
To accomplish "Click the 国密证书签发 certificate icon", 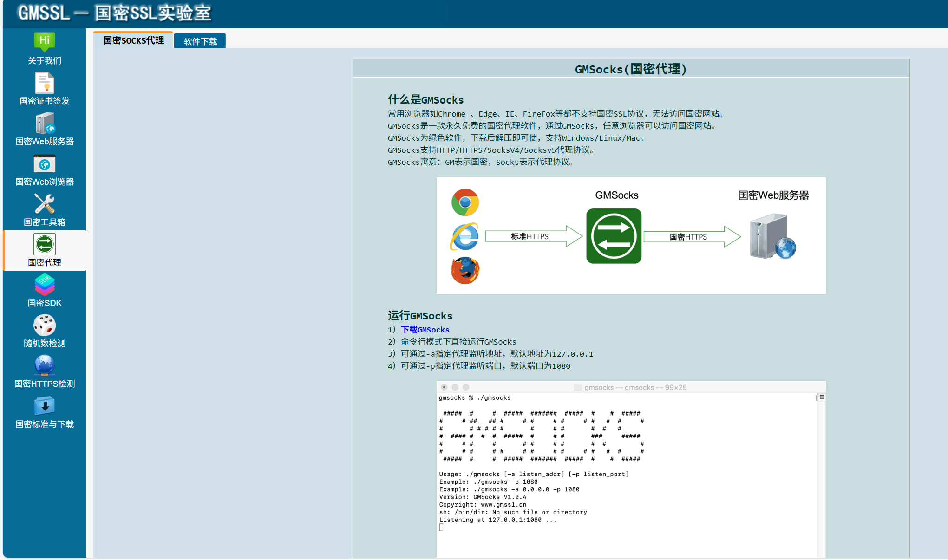I will click(45, 83).
